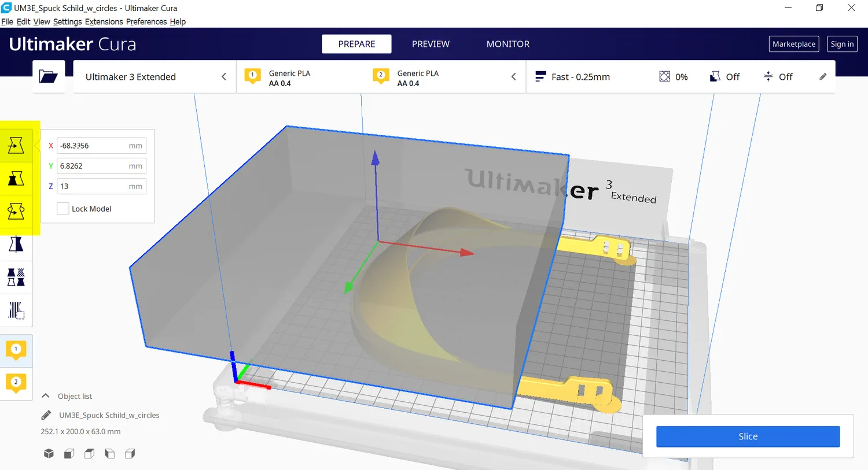
Task: Switch to front view icon
Action: [69, 453]
